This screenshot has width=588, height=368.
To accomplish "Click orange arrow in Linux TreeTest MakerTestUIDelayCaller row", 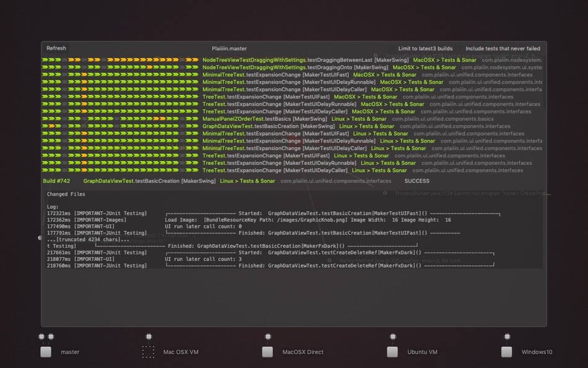I will coord(84,170).
